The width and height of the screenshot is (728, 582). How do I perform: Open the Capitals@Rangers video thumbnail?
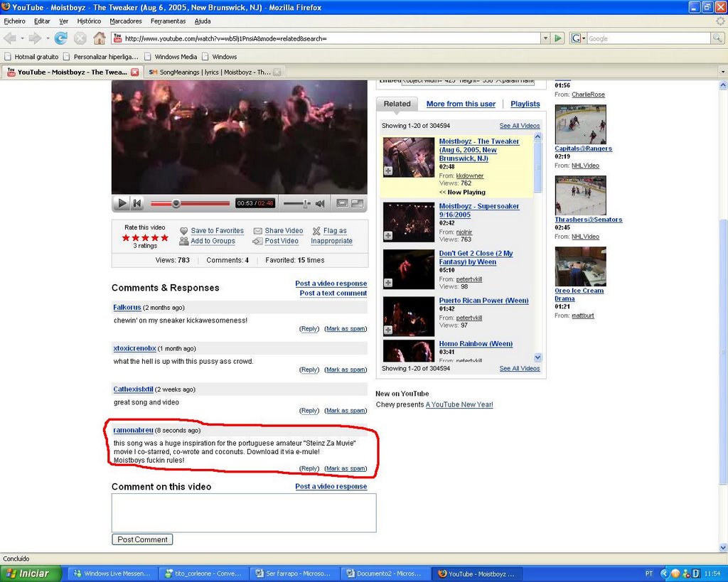pyautogui.click(x=580, y=124)
